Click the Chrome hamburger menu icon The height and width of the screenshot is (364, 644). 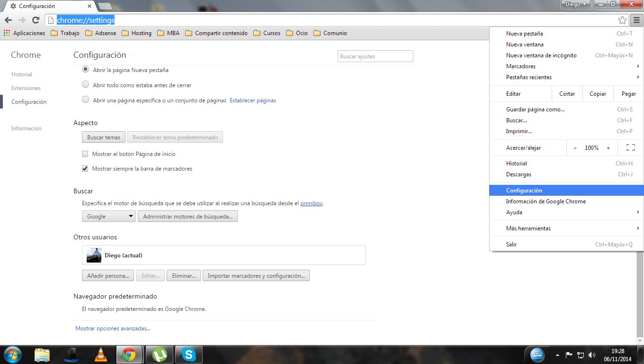tap(636, 20)
